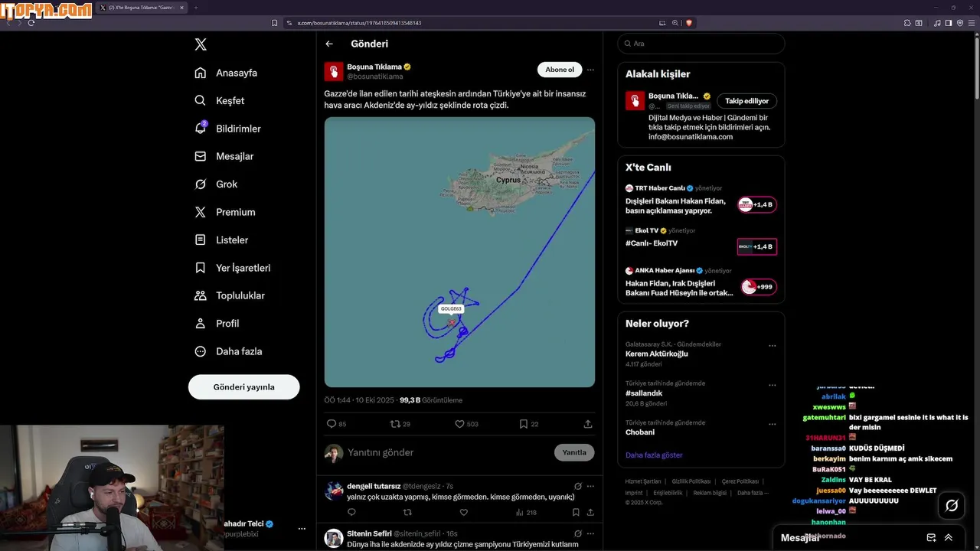The image size is (980, 551).
Task: Open browser extensions puzzle icon
Action: point(907,23)
